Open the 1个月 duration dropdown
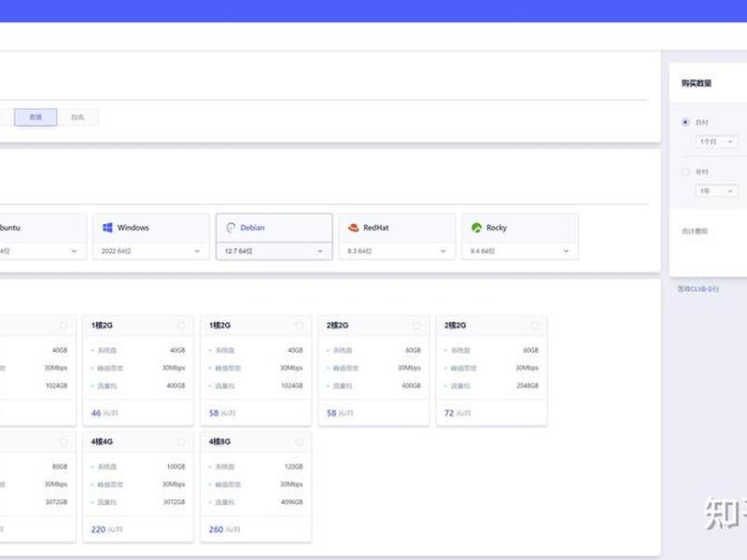 coord(716,142)
